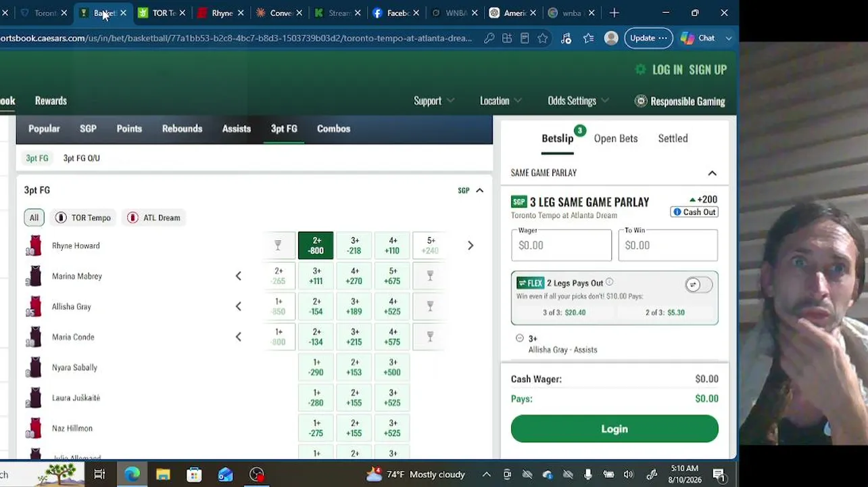Switch to the Popular market tab
Screen dimensions: 868x487
44,129
